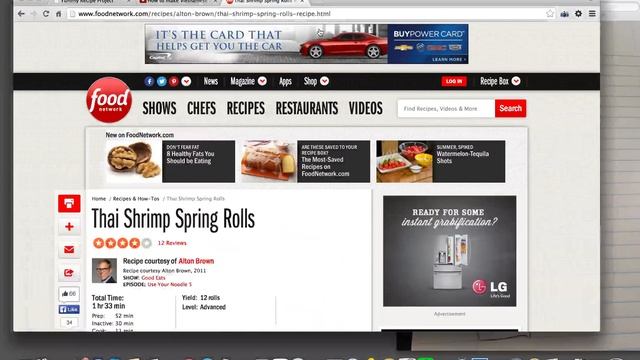Click the walnuts article image
The width and height of the screenshot is (640, 360).
point(134,162)
